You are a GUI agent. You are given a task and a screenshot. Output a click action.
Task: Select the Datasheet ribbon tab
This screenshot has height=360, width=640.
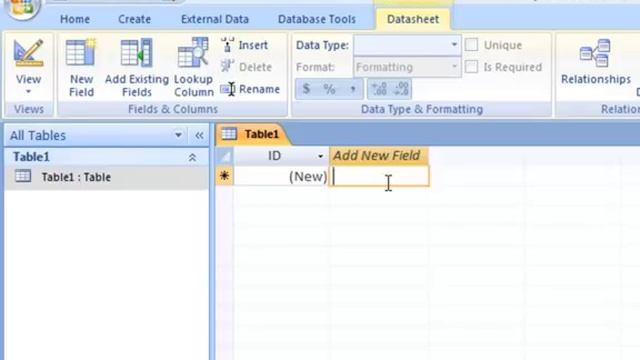(x=413, y=19)
